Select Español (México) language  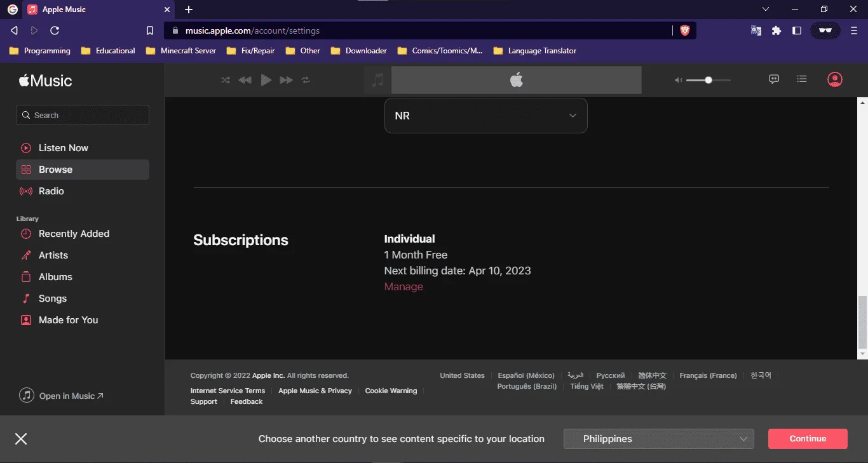[x=526, y=375]
